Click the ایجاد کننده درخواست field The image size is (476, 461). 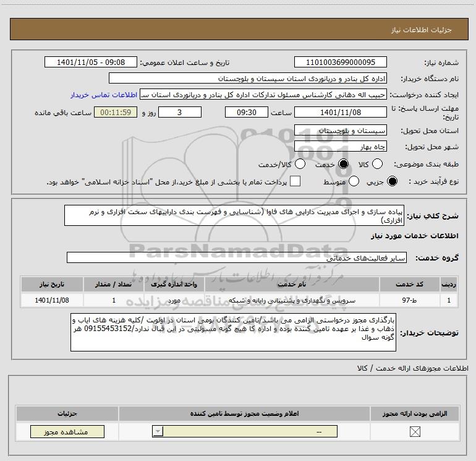click(263, 95)
